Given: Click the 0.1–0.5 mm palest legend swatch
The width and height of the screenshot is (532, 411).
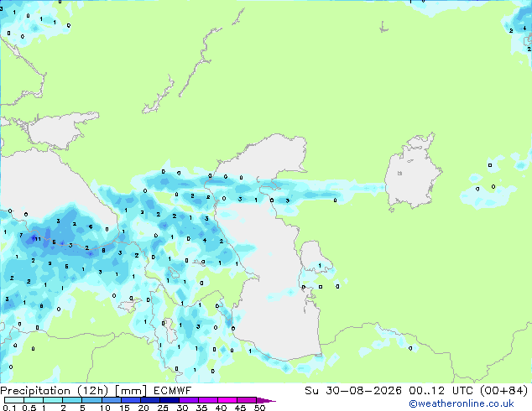Looking at the screenshot, I should click(14, 400).
